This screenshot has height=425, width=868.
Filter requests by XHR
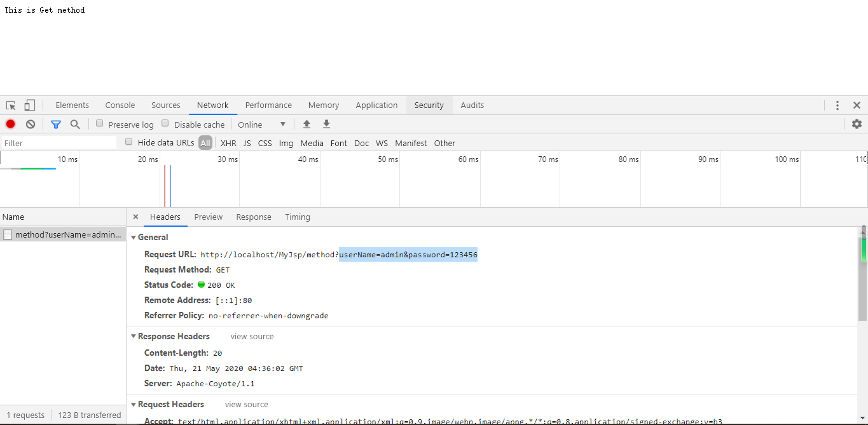(x=228, y=143)
